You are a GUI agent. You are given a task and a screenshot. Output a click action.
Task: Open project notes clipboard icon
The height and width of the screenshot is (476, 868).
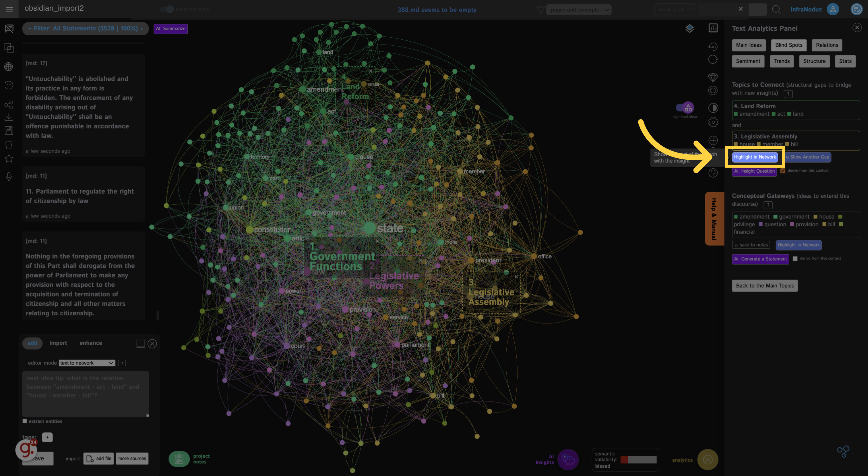pyautogui.click(x=179, y=459)
